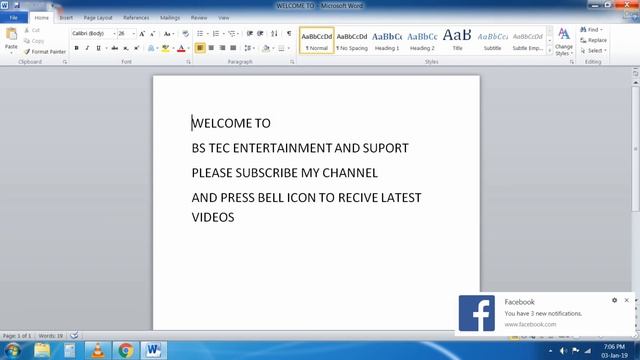Expand the Clipboard pane launcher
The image size is (640, 360).
pos(65,62)
